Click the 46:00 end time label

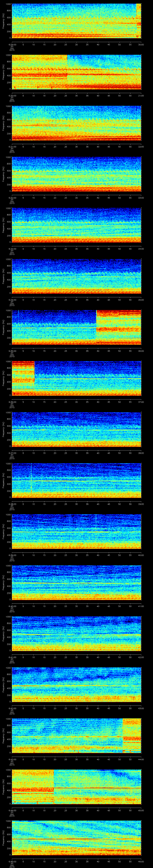coord(141,861)
